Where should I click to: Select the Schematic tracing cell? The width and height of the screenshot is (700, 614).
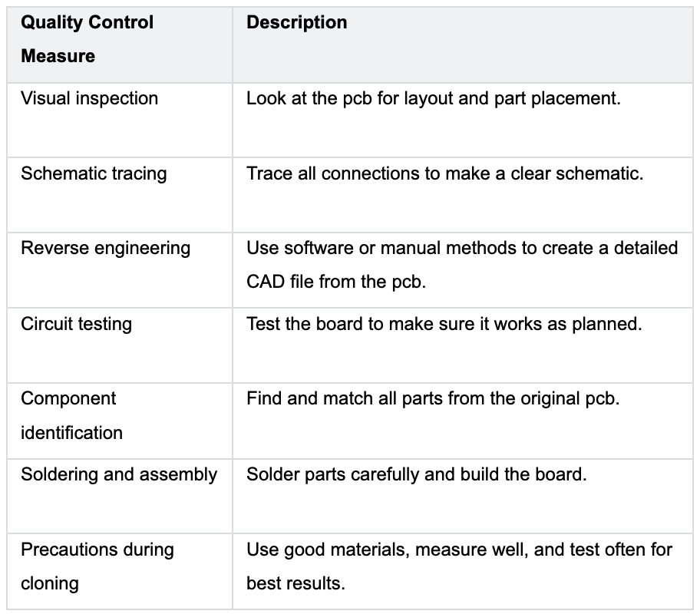(x=94, y=173)
